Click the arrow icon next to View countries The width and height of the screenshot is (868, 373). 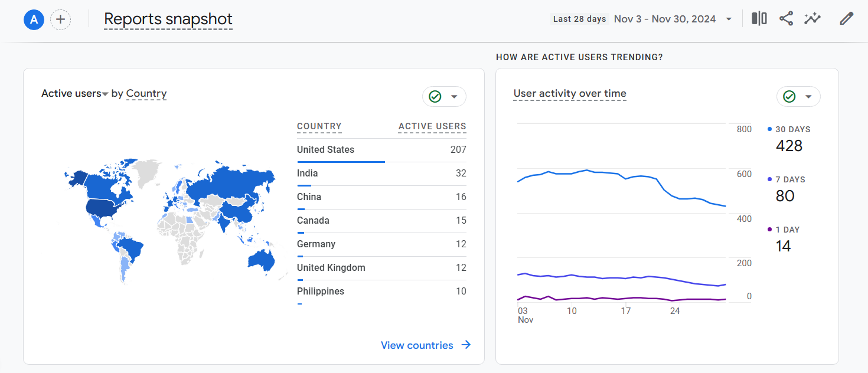point(466,345)
